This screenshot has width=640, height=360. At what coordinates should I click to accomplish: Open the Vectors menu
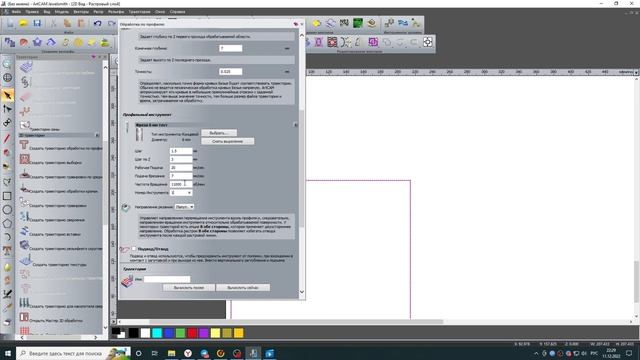pos(81,12)
